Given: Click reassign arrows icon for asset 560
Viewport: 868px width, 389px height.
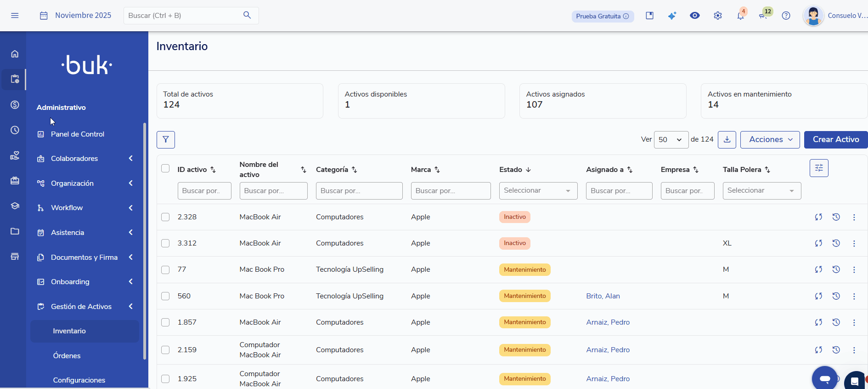Looking at the screenshot, I should coord(818,296).
